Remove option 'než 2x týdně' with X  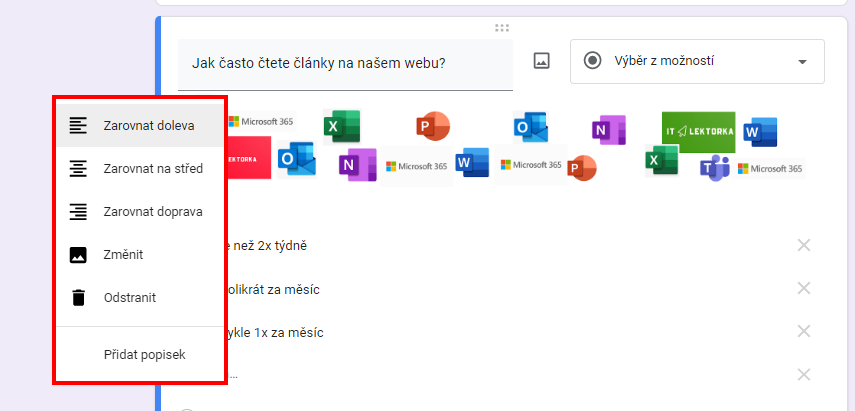pyautogui.click(x=803, y=245)
